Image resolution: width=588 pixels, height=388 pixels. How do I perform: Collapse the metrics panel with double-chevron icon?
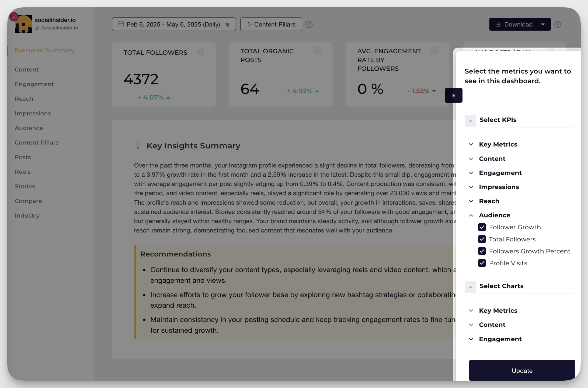tap(453, 95)
